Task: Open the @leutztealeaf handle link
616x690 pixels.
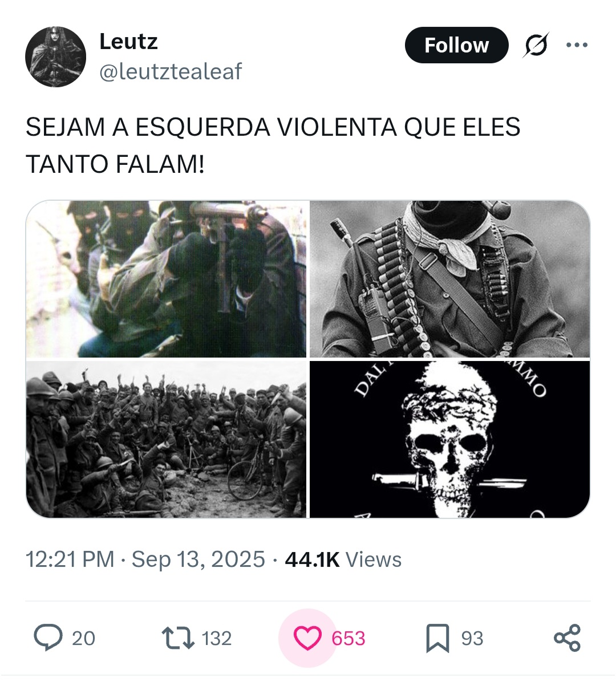Action: pyautogui.click(x=171, y=72)
